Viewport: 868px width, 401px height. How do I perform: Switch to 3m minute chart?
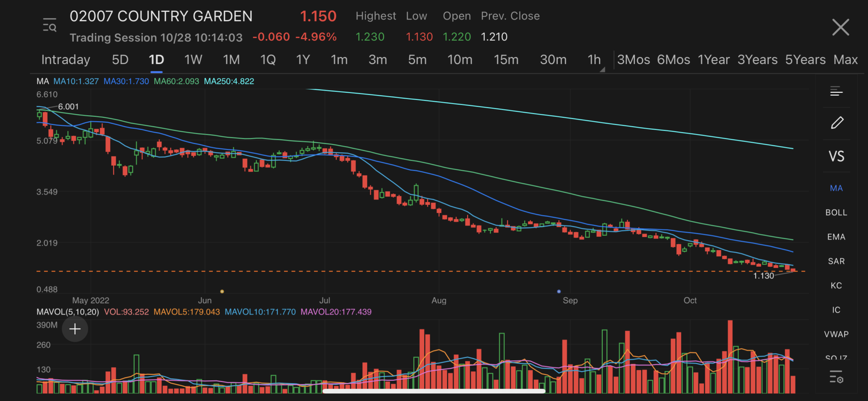(x=378, y=60)
